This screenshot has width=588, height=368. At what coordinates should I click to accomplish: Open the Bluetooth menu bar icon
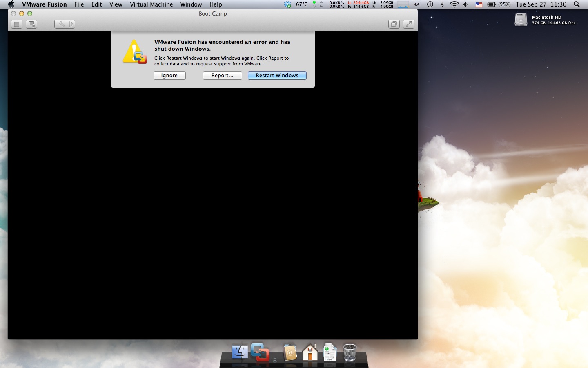(x=442, y=4)
